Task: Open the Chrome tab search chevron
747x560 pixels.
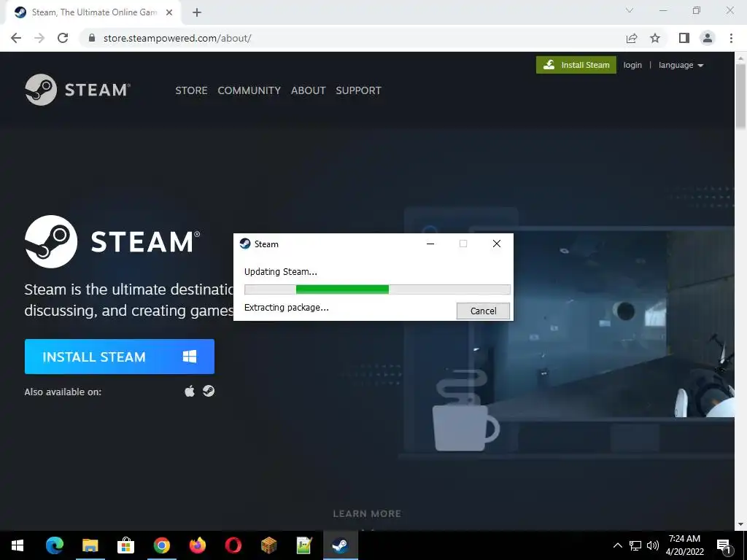Action: [630, 10]
